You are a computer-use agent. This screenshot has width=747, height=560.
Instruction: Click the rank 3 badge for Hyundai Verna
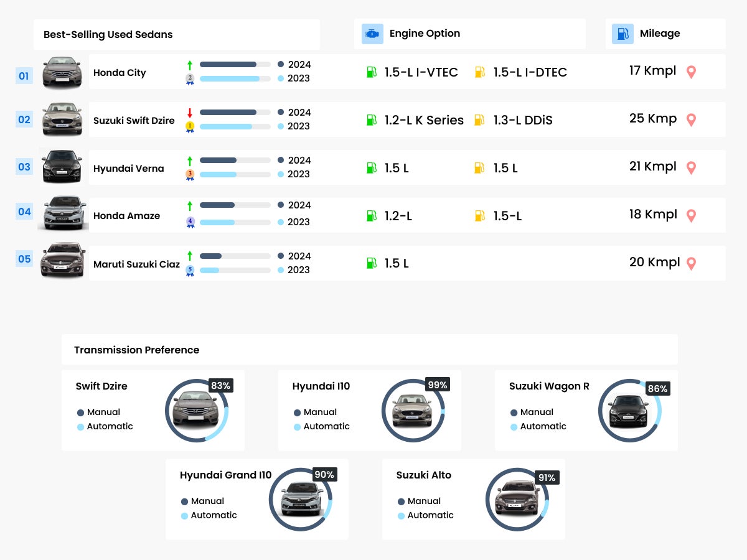[x=190, y=175]
